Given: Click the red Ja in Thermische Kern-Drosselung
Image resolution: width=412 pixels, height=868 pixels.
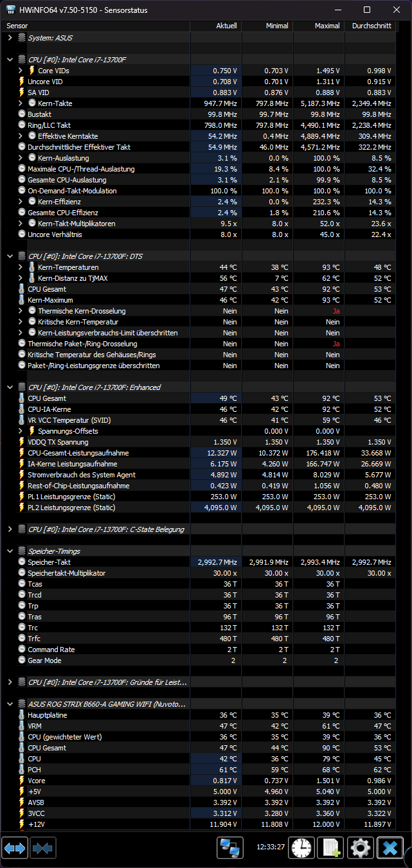Looking at the screenshot, I should point(336,311).
